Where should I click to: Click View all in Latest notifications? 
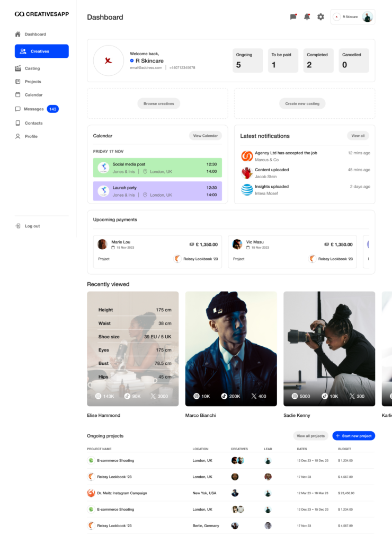(358, 136)
